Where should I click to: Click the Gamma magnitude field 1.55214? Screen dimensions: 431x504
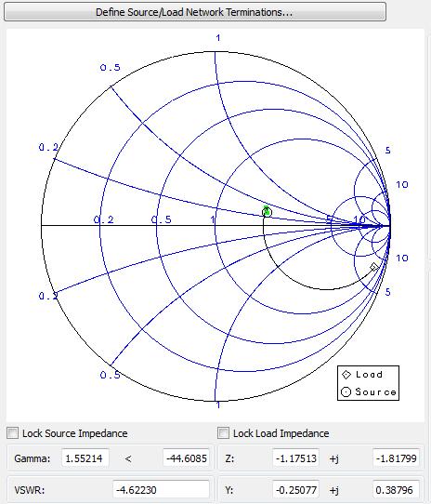[85, 458]
